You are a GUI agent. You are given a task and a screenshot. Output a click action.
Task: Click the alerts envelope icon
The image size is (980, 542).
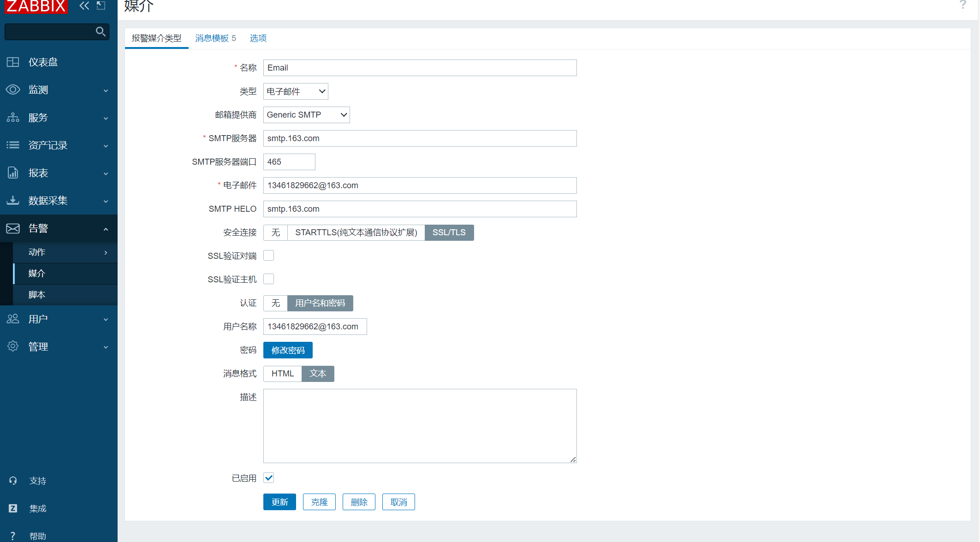click(x=13, y=228)
